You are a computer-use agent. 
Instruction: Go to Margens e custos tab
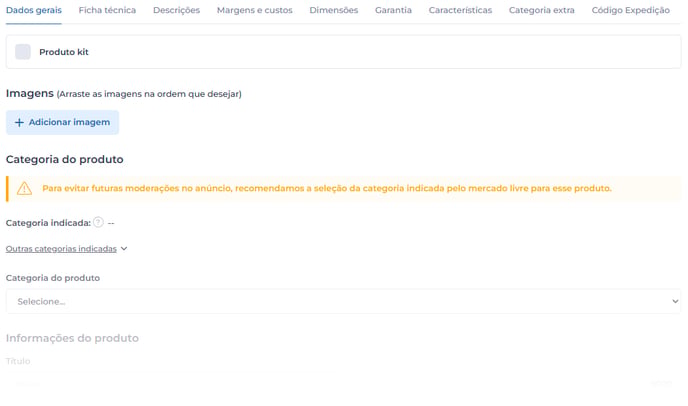pos(254,10)
